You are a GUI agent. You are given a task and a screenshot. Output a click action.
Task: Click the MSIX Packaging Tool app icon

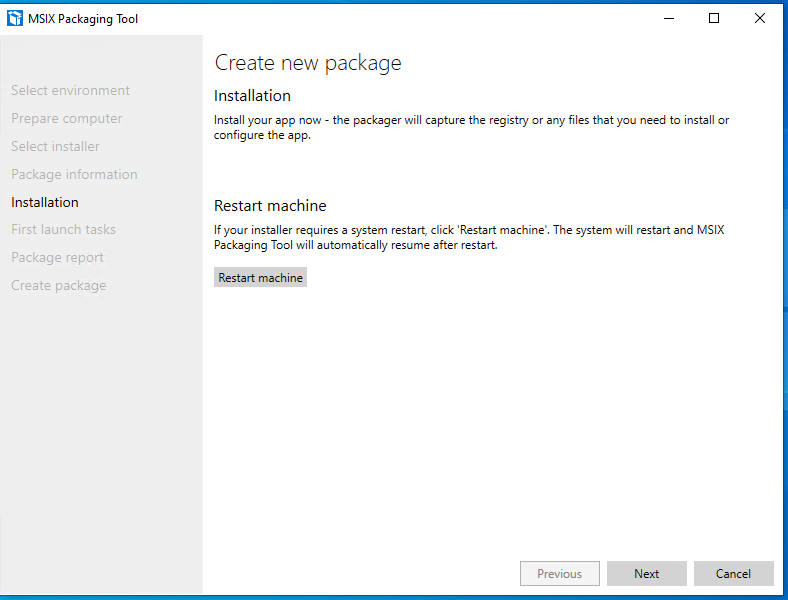(x=15, y=19)
